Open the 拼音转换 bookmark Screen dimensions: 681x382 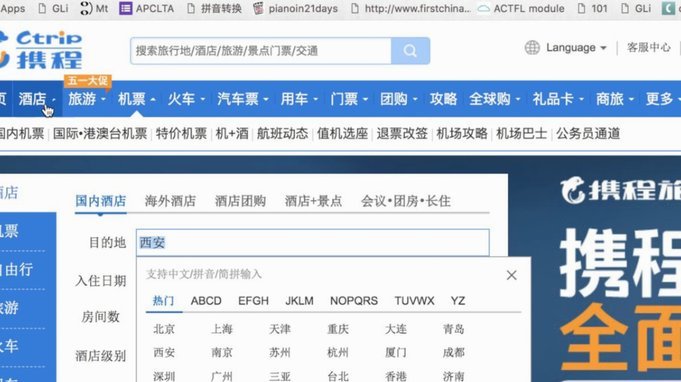(x=214, y=8)
